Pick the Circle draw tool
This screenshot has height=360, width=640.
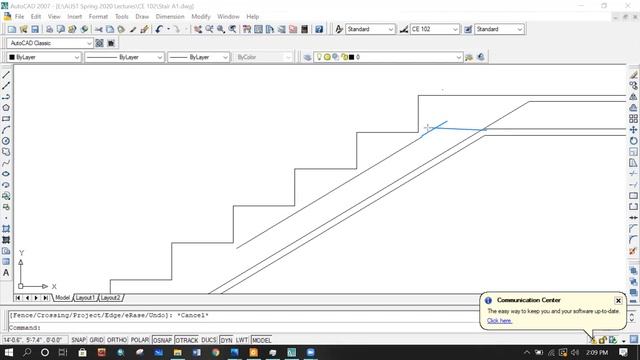[x=6, y=141]
